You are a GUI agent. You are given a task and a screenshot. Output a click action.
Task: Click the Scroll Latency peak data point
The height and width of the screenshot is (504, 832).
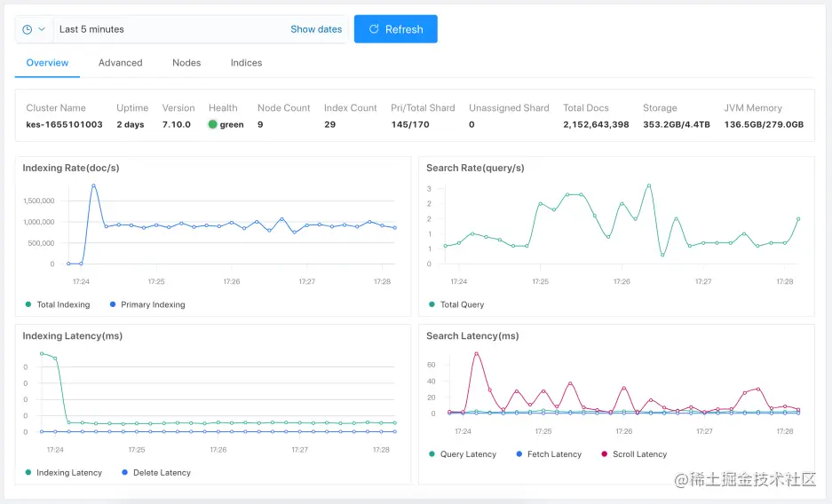477,353
